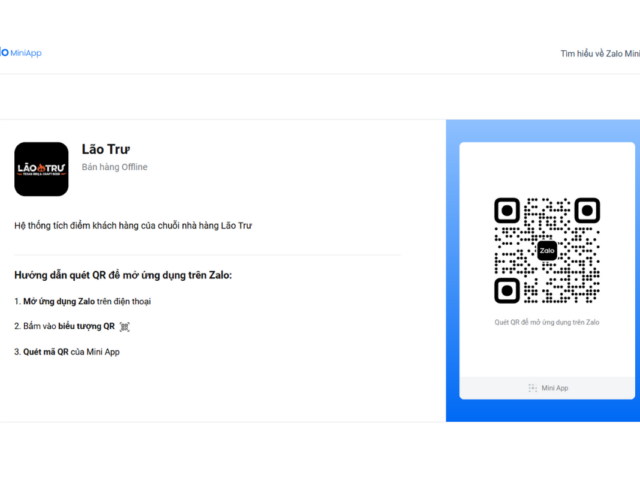The image size is (640, 480).
Task: Click step 3 'Quét mã QR của Mini App'
Action: click(x=67, y=352)
